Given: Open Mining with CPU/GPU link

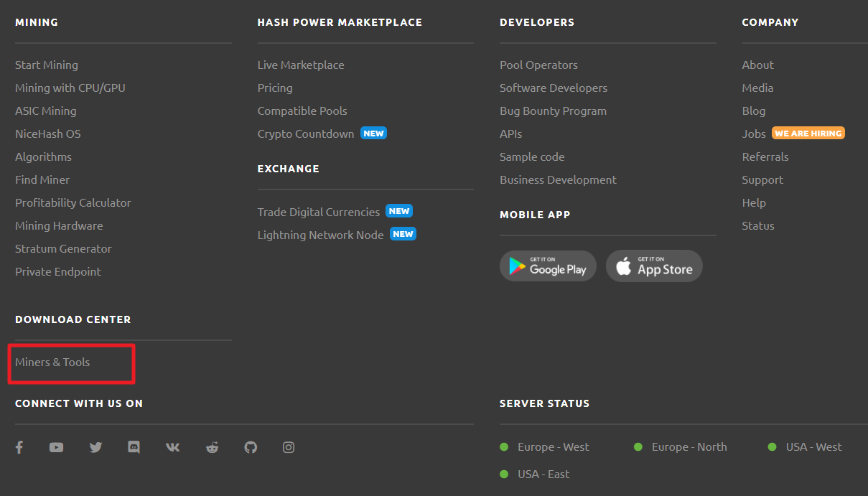Looking at the screenshot, I should click(x=70, y=88).
